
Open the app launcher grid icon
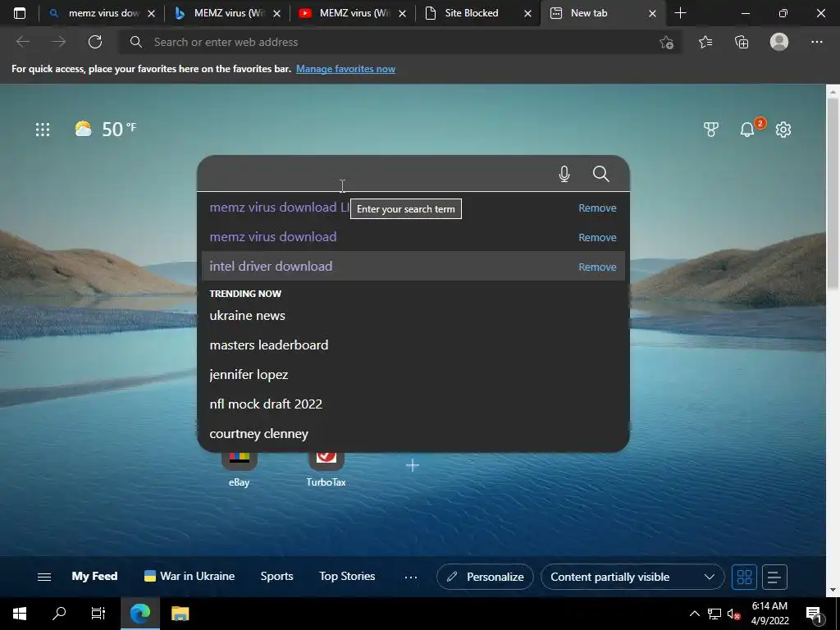[43, 129]
